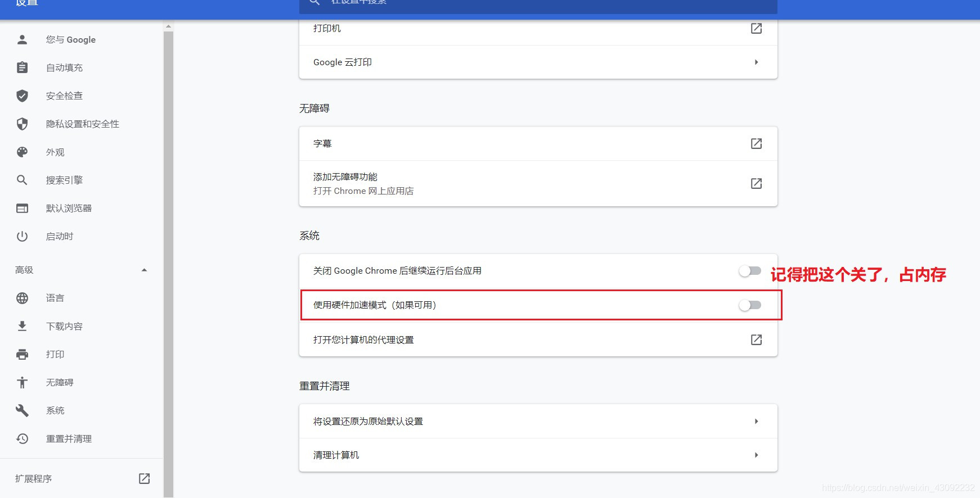Click the palette icon for 外观
980x498 pixels.
(x=22, y=152)
